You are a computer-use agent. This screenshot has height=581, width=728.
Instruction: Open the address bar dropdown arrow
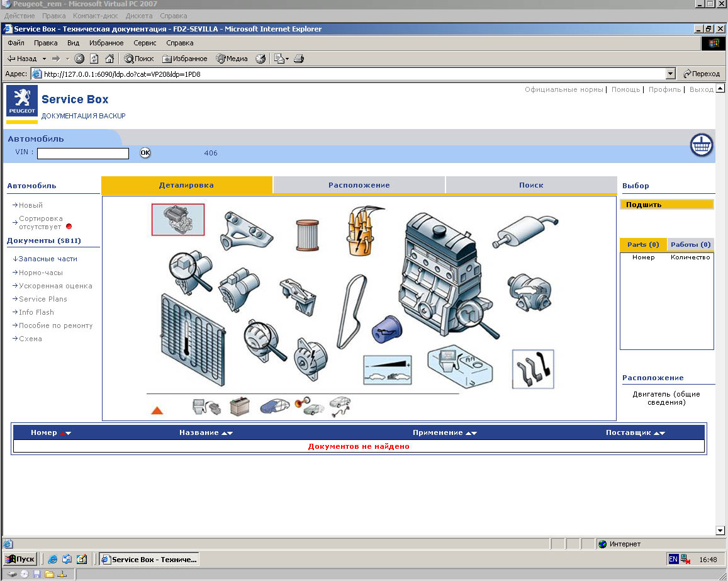670,74
